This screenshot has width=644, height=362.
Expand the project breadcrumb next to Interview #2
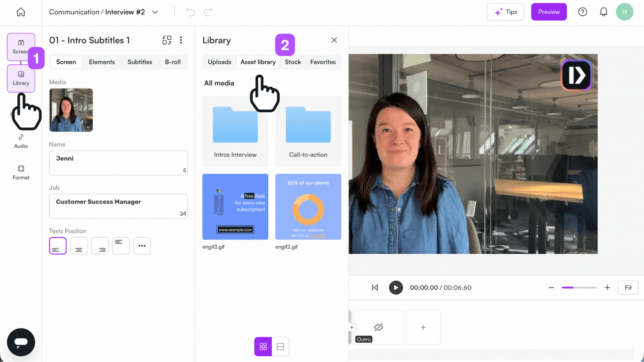tap(155, 12)
